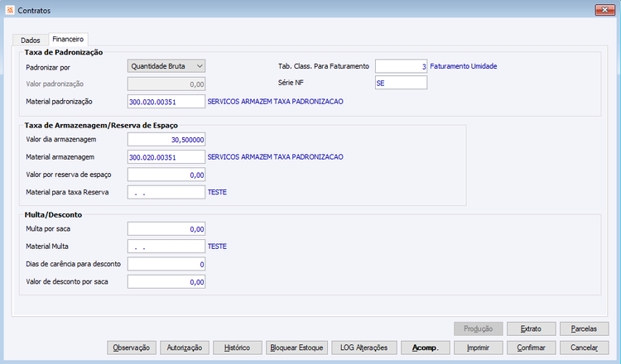Edit the Material armazenagem field

click(x=166, y=157)
